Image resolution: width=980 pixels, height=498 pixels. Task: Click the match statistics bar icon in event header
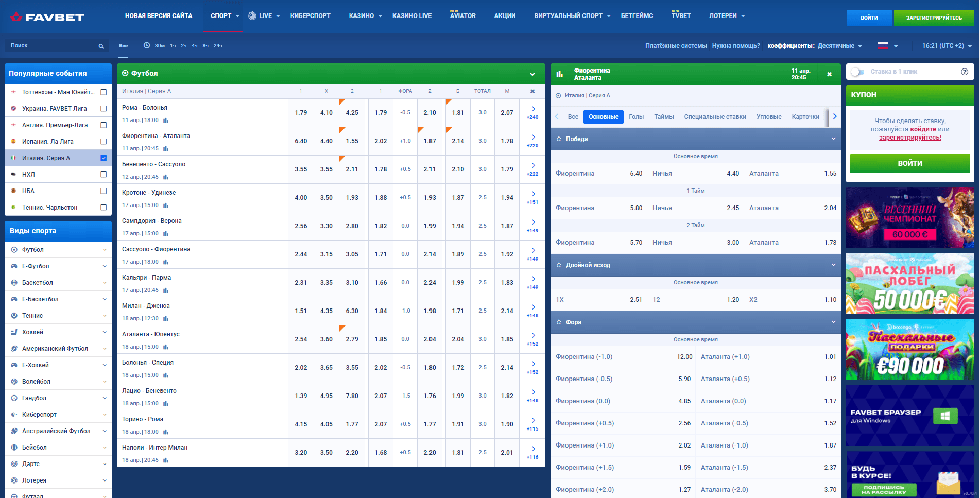click(x=560, y=74)
